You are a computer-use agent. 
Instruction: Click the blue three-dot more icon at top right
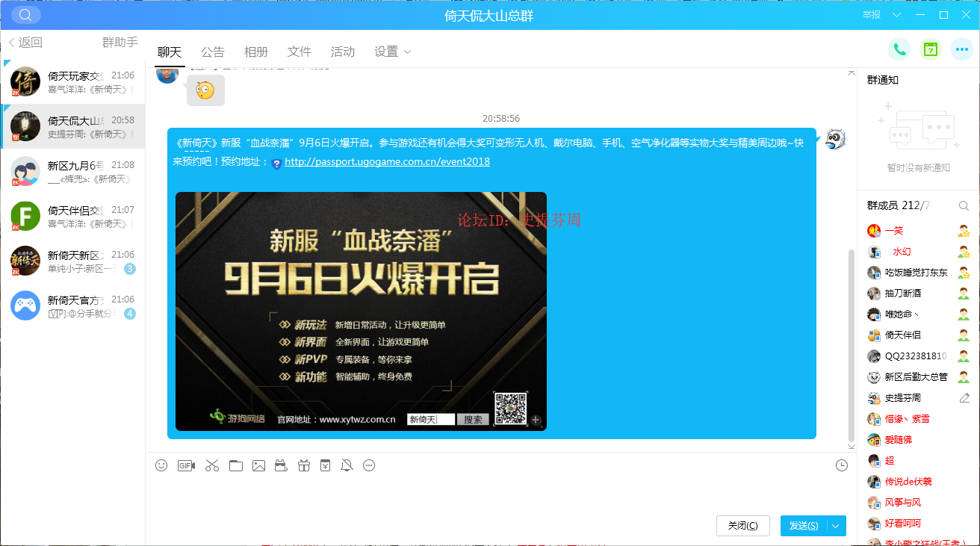point(962,49)
